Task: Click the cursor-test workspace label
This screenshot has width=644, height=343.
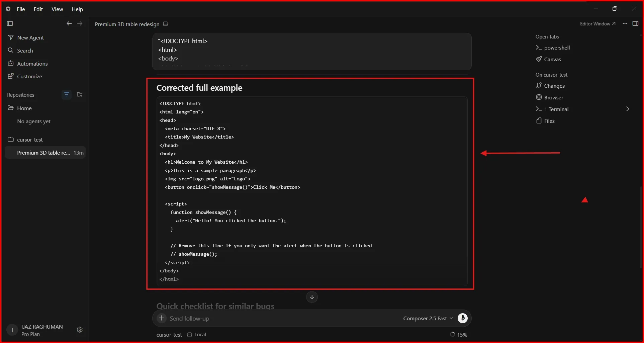Action: pos(169,335)
